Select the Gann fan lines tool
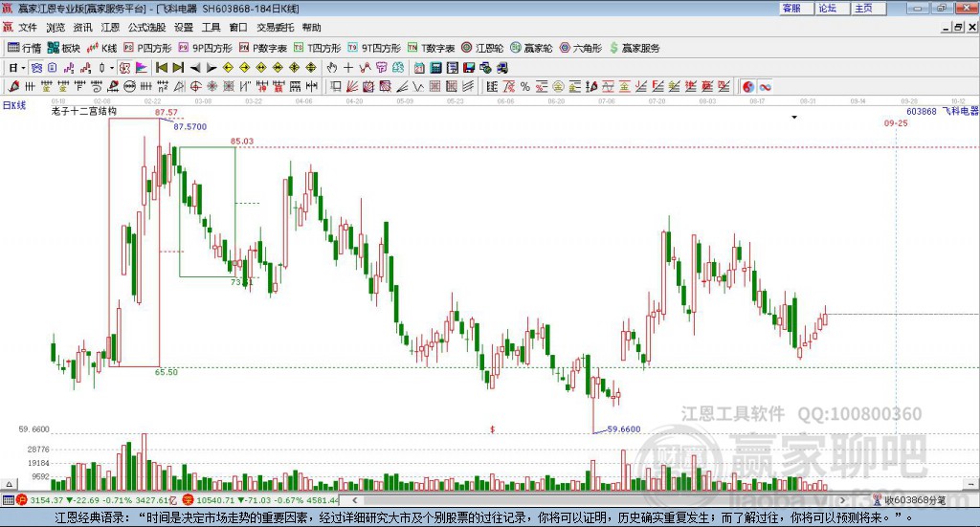Image resolution: width=980 pixels, height=527 pixels. point(352,87)
